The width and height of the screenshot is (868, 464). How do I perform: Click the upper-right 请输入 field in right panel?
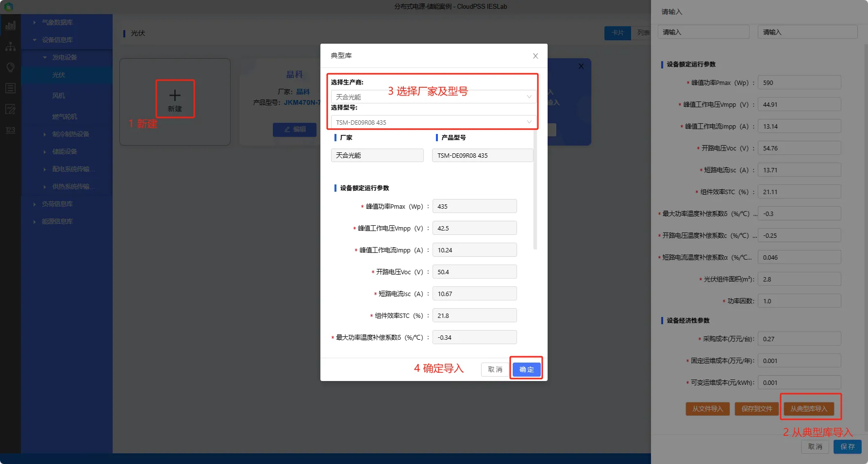pyautogui.click(x=807, y=32)
